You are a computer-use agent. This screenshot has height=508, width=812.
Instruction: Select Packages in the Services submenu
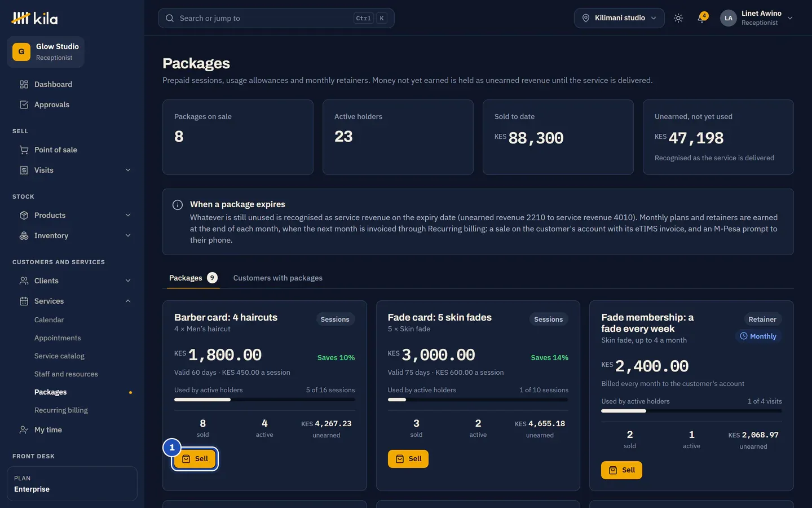pos(50,392)
